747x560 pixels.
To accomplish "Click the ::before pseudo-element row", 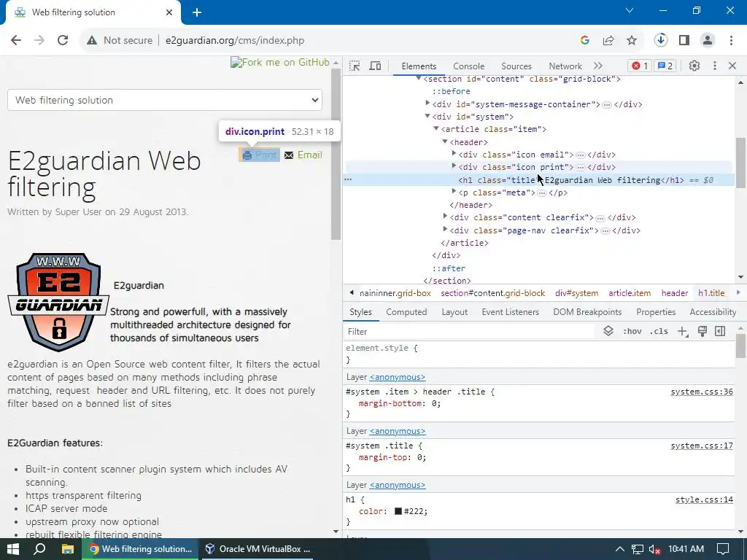I will 451,91.
